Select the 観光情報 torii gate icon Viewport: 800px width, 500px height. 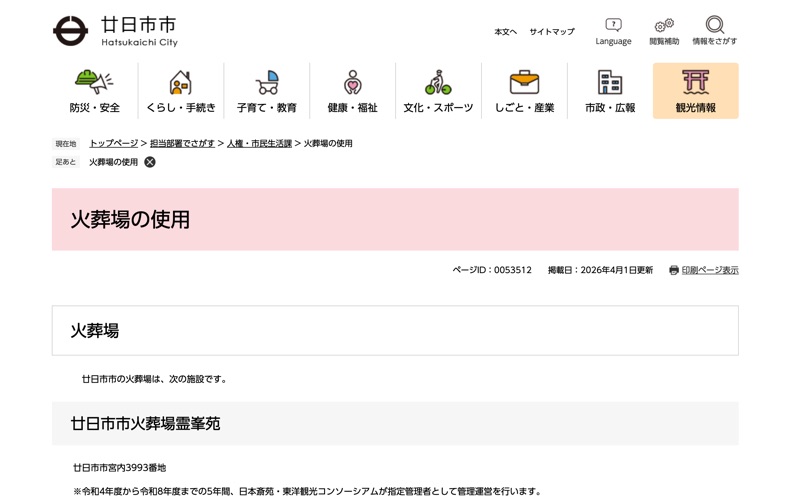tap(696, 82)
